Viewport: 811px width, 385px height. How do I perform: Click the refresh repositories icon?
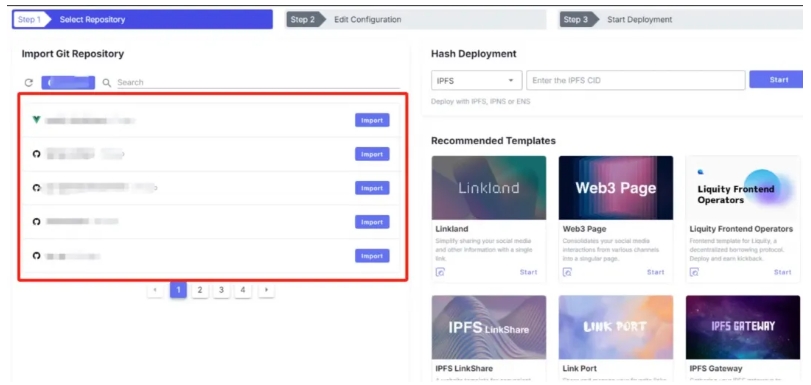coord(29,83)
